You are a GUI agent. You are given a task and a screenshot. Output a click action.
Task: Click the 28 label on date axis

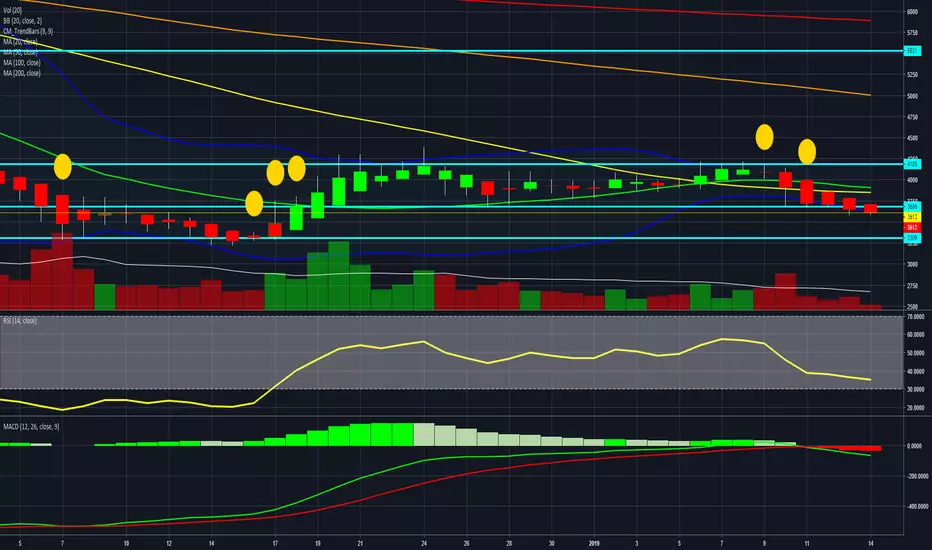click(x=509, y=543)
